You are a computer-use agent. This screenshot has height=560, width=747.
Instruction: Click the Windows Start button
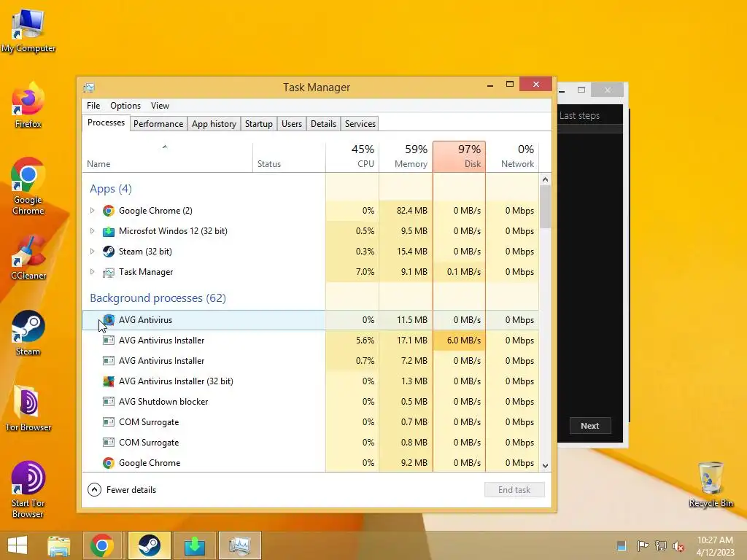point(18,545)
